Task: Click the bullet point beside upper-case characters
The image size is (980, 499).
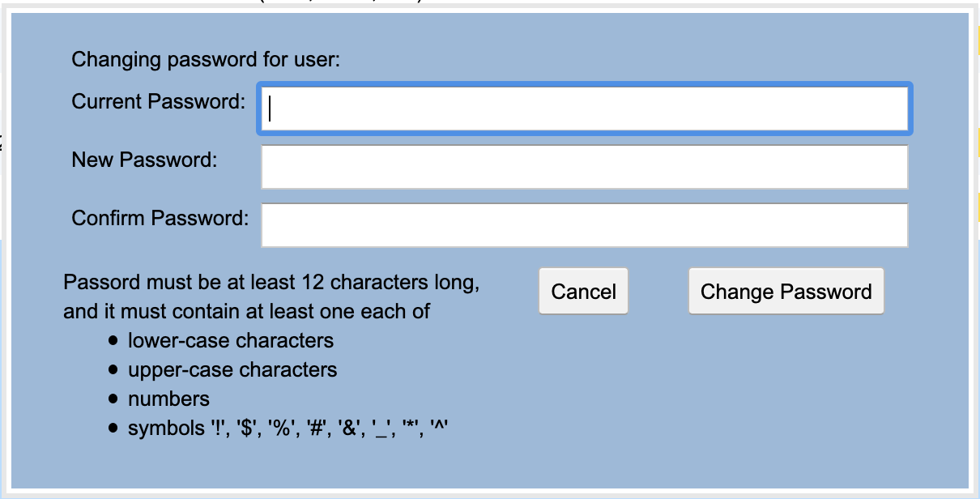Action: pyautogui.click(x=113, y=371)
